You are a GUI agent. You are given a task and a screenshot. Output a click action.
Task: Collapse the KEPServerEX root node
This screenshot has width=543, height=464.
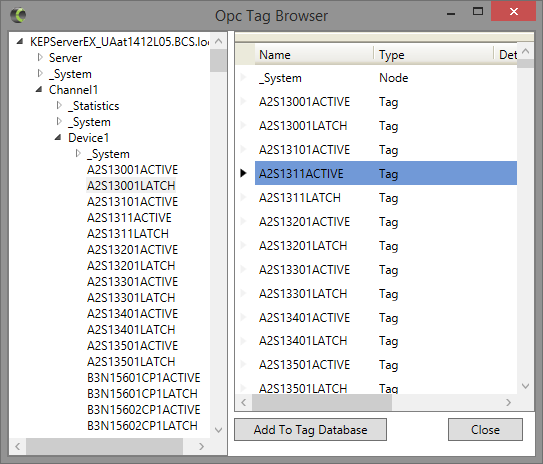click(x=20, y=42)
